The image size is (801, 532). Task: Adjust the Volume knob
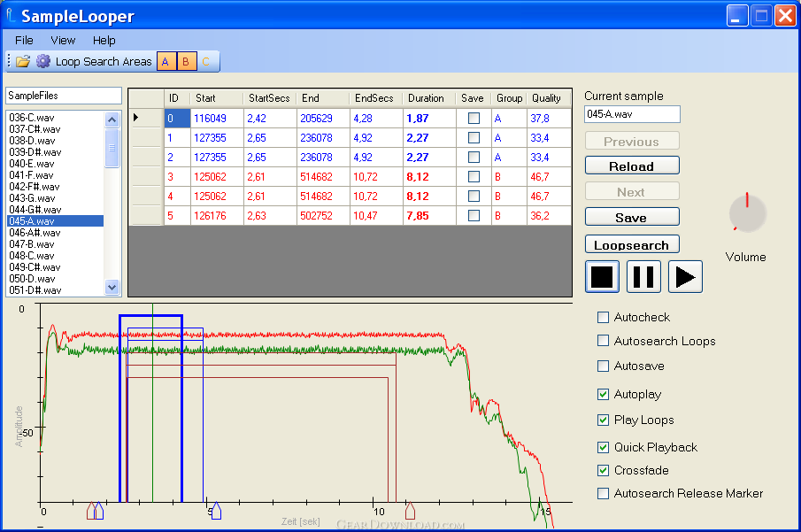(x=747, y=213)
